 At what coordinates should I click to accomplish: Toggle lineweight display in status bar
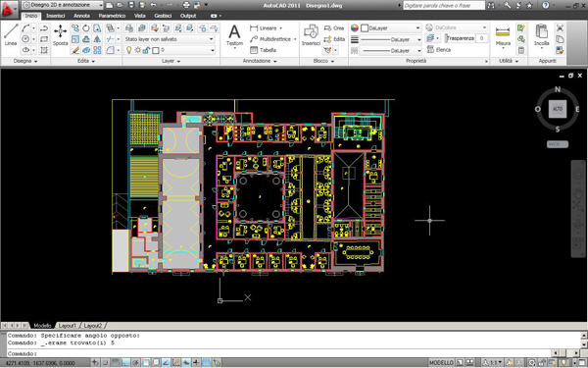tap(196, 363)
